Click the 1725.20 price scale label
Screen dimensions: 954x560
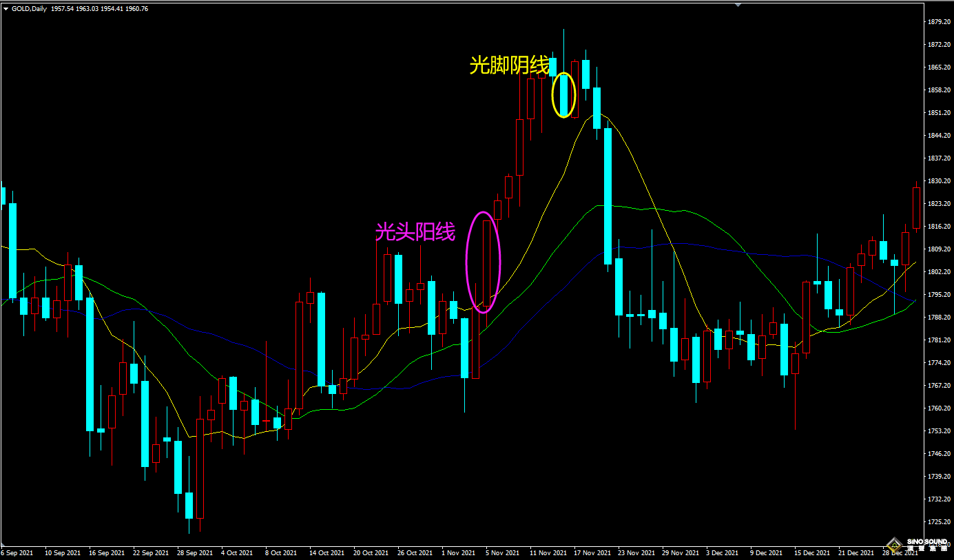[940, 521]
